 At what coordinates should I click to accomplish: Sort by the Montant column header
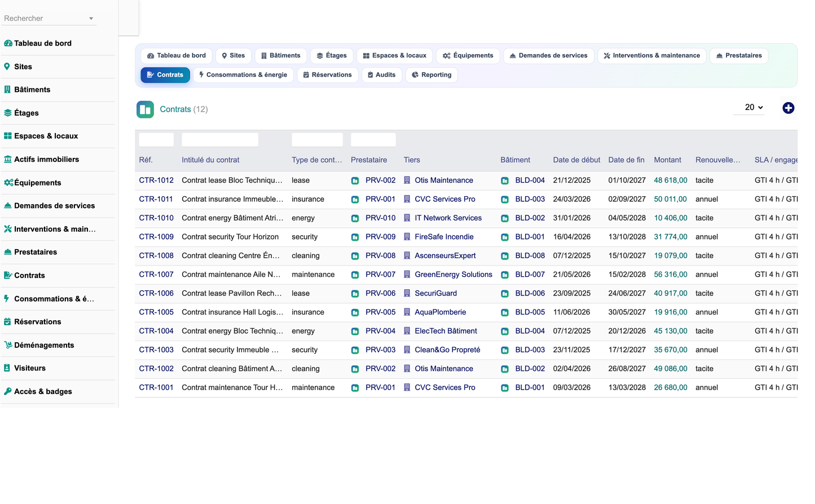click(x=668, y=160)
